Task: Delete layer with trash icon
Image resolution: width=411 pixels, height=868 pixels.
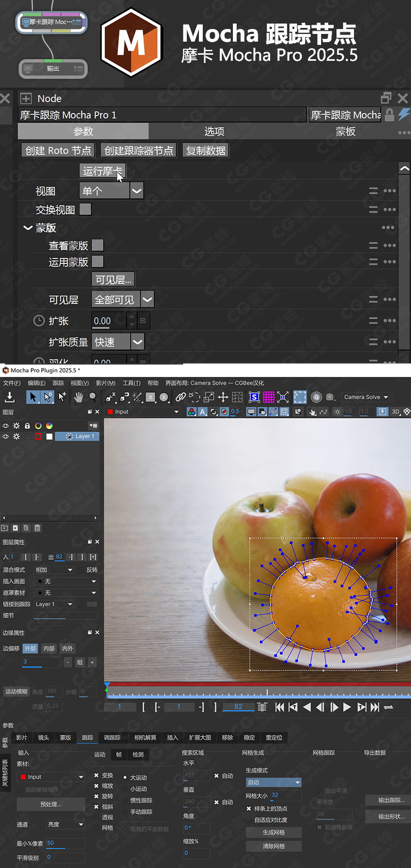Action: (37, 528)
